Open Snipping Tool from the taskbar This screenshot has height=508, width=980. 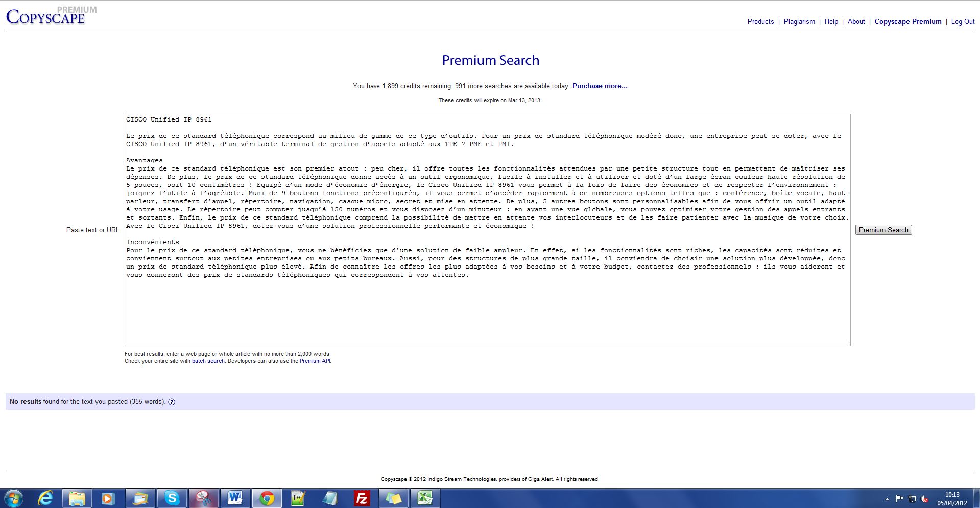coord(203,498)
